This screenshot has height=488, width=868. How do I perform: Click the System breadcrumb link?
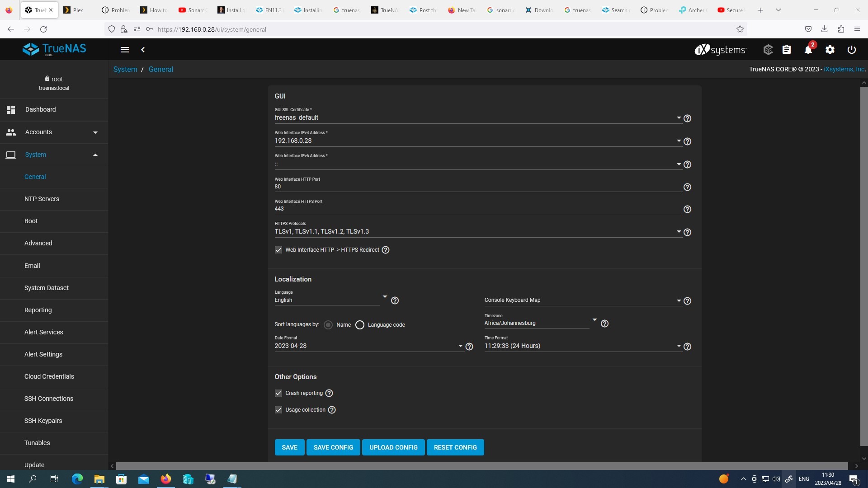point(125,69)
